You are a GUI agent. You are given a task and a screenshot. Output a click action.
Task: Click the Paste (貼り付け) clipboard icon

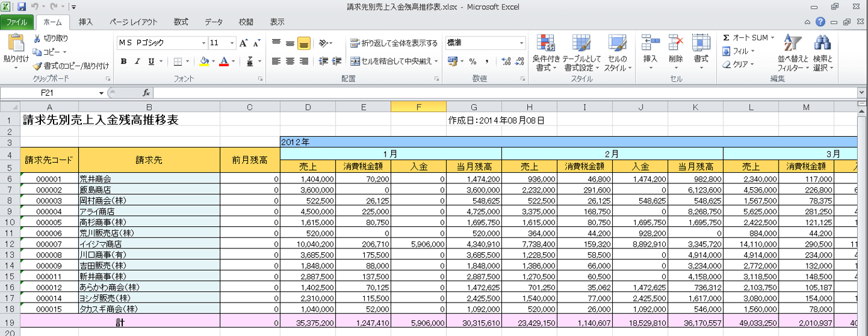point(16,44)
